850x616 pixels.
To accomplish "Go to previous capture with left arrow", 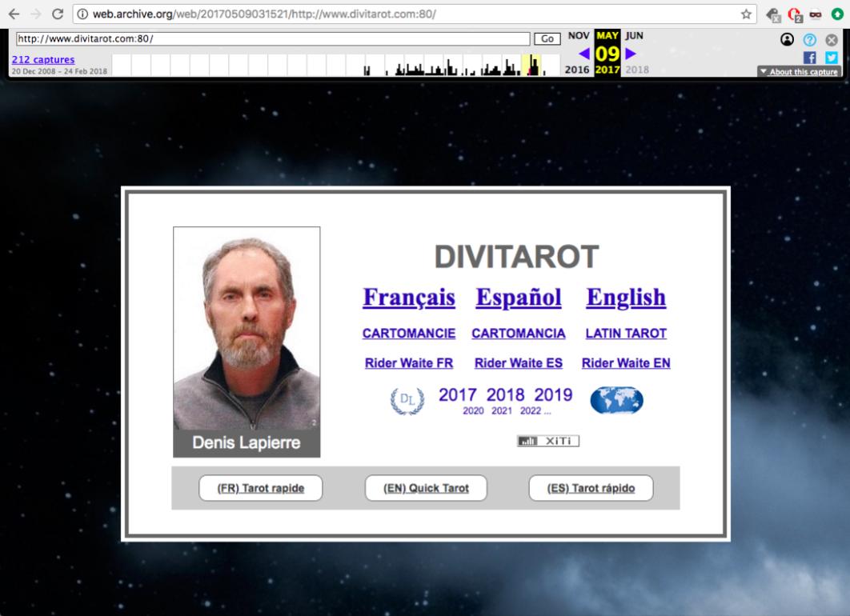I will pos(584,54).
